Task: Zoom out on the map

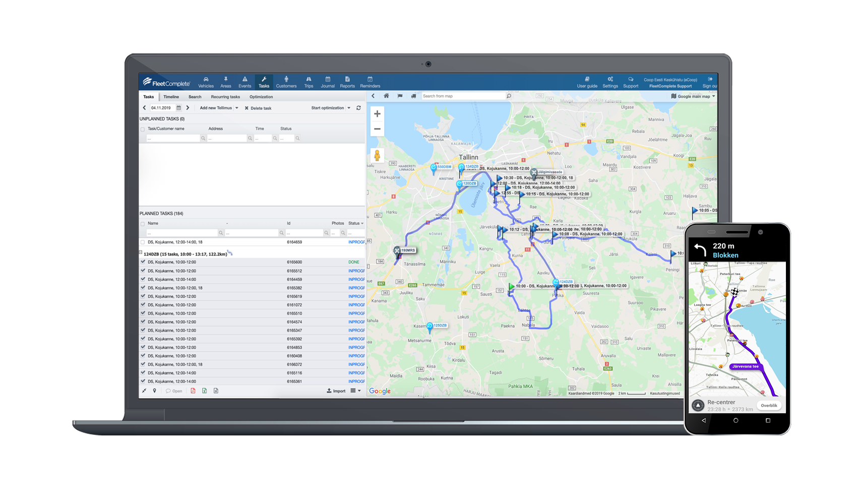Action: 377,129
